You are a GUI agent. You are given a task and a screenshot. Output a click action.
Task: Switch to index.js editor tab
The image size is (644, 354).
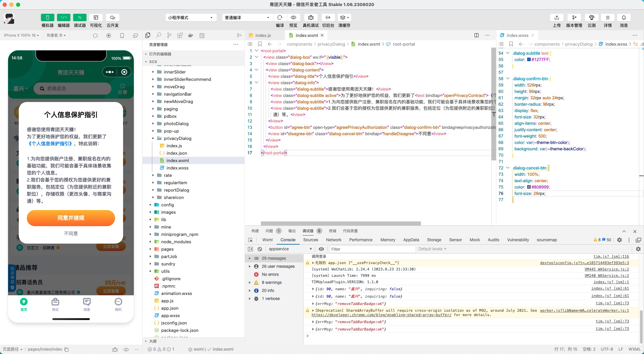[x=263, y=35]
